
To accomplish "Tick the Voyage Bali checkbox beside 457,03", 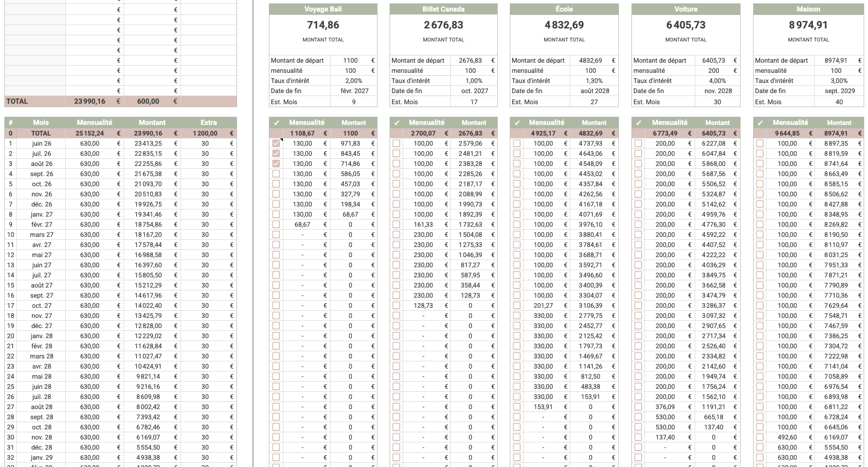I will tap(276, 184).
